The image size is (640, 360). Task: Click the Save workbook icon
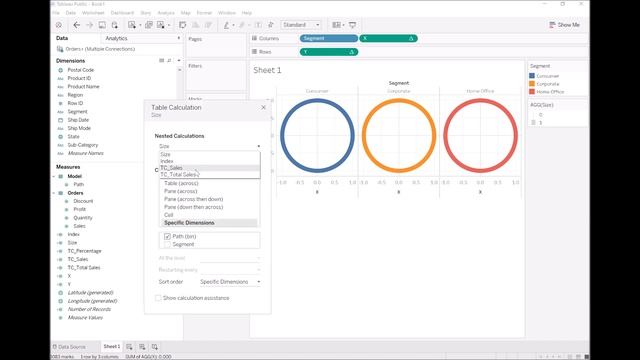click(102, 25)
